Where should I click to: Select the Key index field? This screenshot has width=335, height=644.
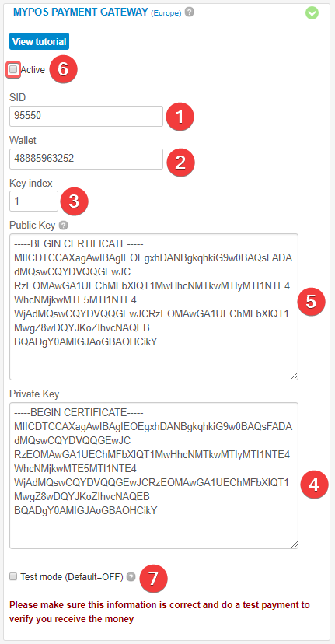(x=33, y=201)
